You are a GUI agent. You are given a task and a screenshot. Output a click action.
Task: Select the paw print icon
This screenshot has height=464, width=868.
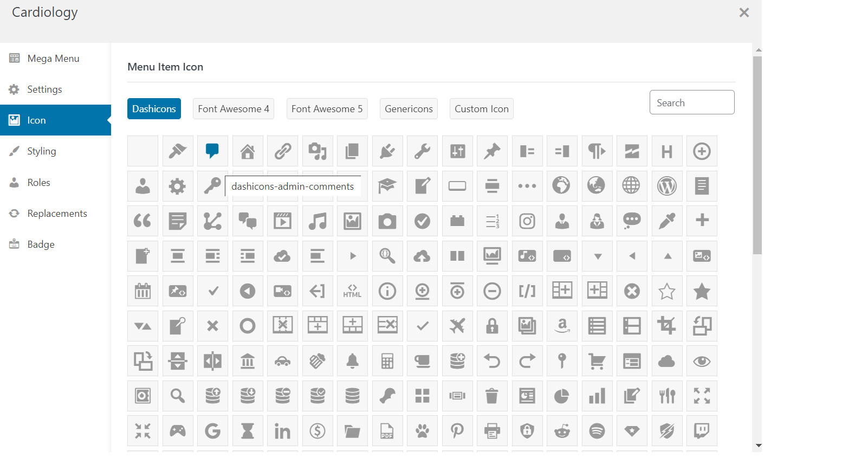click(x=423, y=431)
